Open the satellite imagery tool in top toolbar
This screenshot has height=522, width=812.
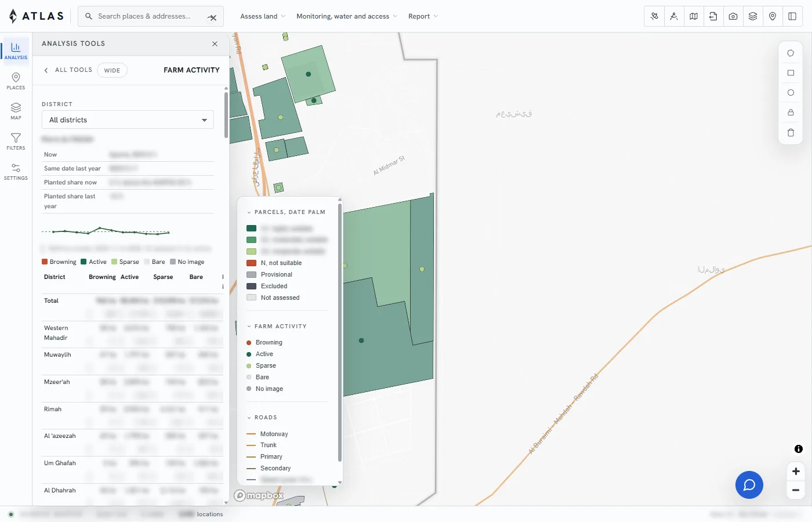(x=654, y=16)
